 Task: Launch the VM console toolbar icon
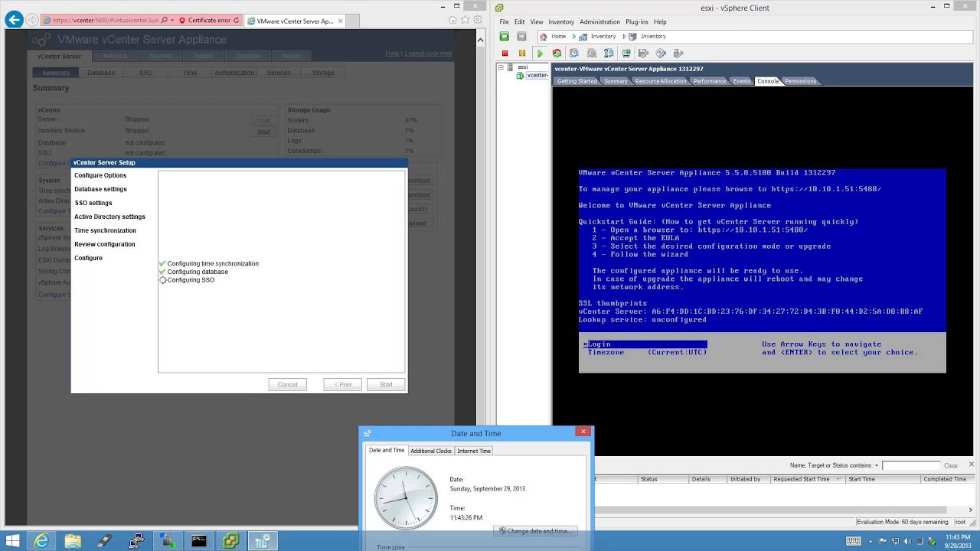[626, 54]
